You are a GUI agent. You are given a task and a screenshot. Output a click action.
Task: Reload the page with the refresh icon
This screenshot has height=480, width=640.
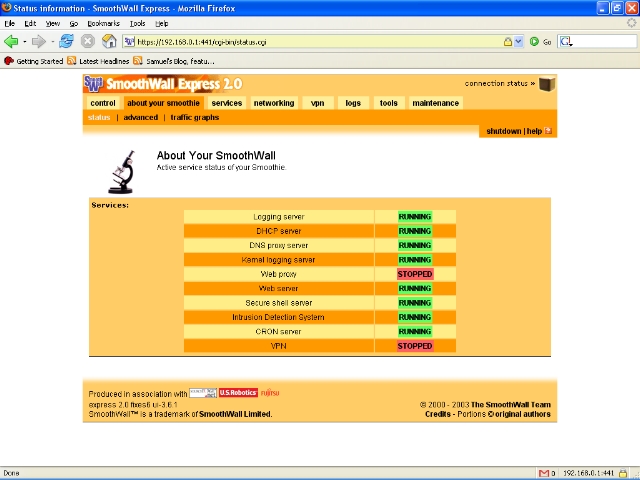(66, 41)
